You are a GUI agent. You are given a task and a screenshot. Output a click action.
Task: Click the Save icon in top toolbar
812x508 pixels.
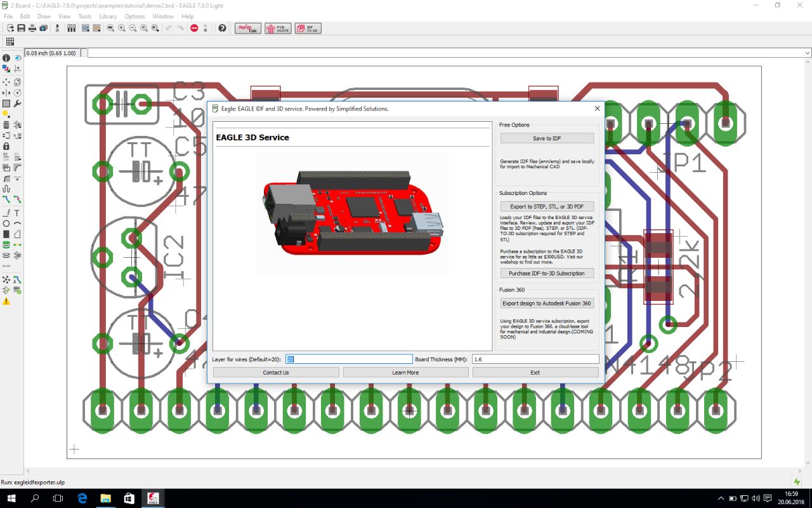[x=21, y=28]
